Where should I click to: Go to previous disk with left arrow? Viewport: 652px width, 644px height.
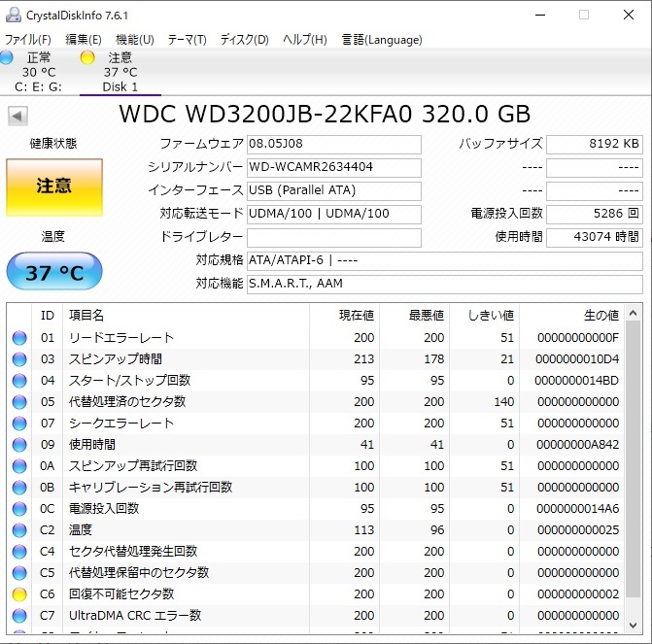[x=17, y=116]
